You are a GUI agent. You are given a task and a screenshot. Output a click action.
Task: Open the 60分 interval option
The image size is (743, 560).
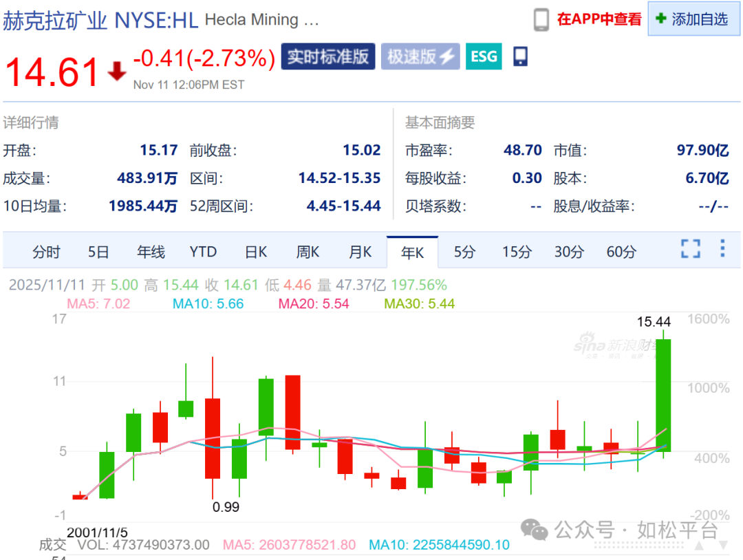click(621, 252)
